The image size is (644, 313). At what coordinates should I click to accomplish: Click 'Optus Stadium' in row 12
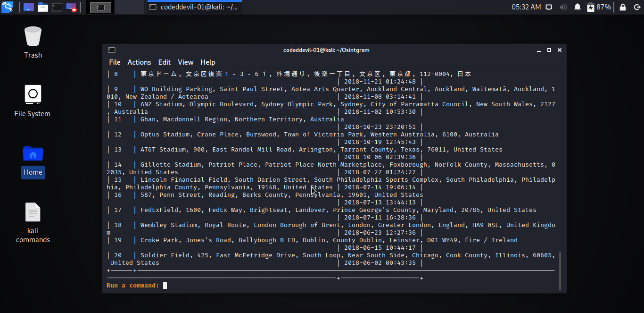(x=165, y=134)
